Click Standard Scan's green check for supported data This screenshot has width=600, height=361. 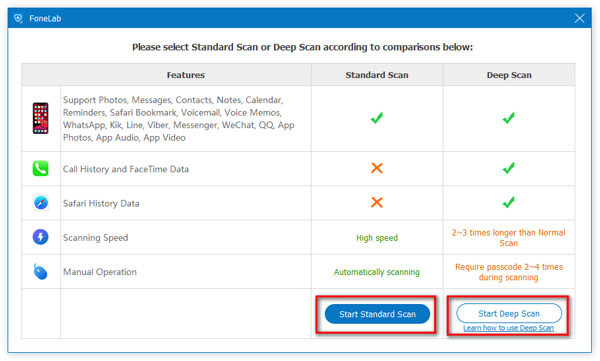tap(377, 118)
